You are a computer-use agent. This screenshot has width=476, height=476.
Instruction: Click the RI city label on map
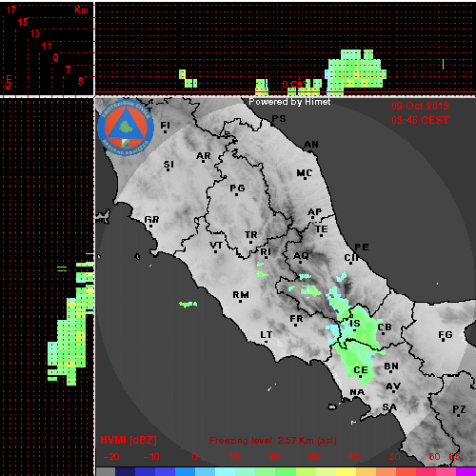click(266, 252)
